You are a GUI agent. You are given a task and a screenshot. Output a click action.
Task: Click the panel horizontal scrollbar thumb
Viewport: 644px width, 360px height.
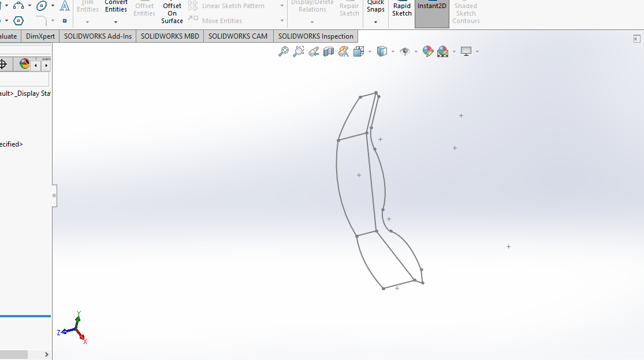tap(13, 354)
